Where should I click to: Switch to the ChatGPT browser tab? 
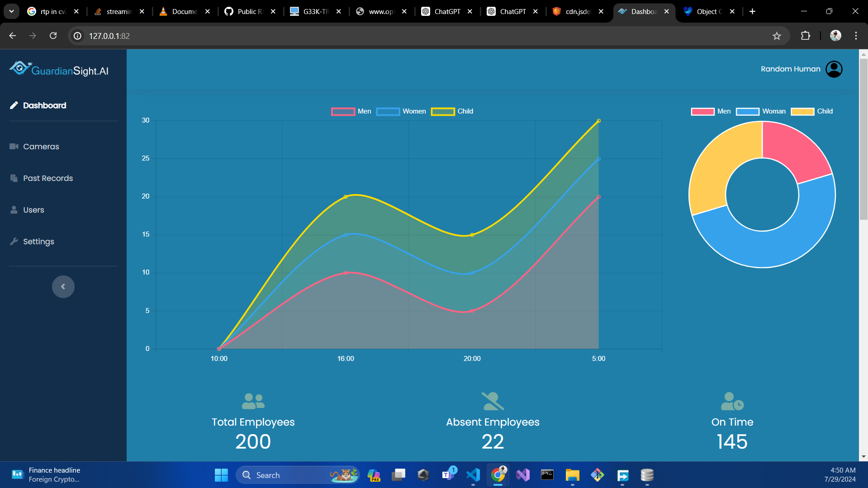[446, 11]
